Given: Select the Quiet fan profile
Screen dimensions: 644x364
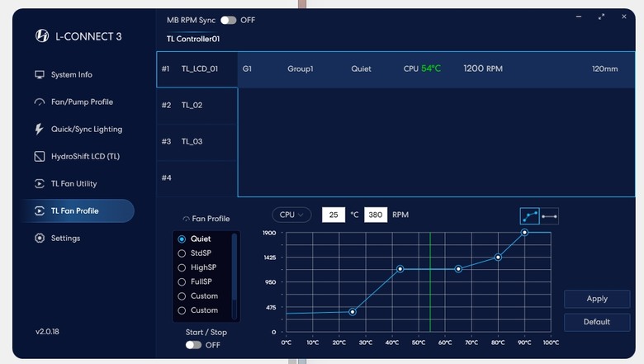Looking at the screenshot, I should (x=182, y=239).
